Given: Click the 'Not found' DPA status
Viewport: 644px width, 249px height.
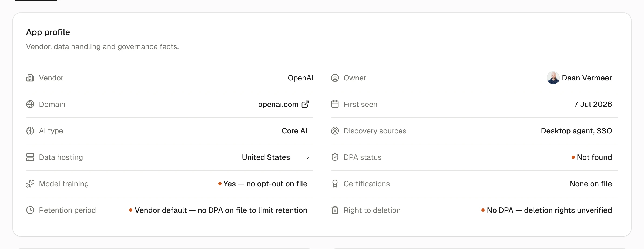Looking at the screenshot, I should pyautogui.click(x=594, y=157).
